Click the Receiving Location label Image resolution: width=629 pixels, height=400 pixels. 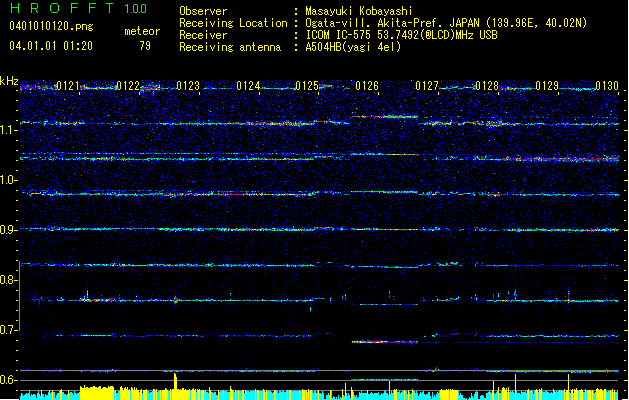233,23
